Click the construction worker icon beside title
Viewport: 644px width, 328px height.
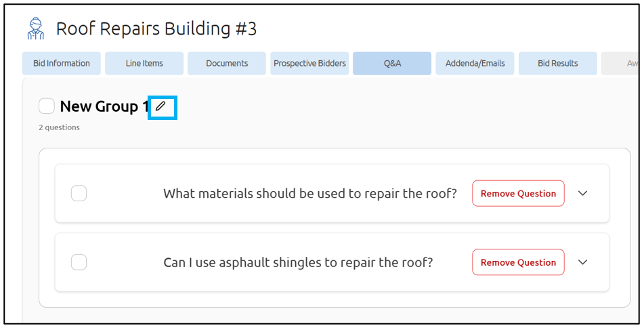(35, 29)
